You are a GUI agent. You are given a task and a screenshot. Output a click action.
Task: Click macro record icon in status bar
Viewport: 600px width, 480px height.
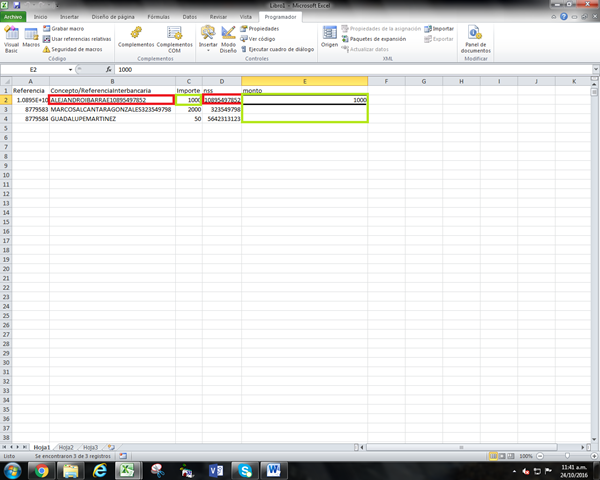[123, 456]
